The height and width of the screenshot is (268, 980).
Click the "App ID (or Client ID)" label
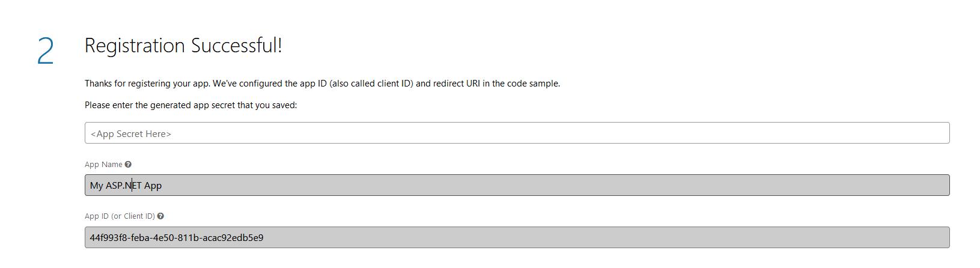pyautogui.click(x=120, y=216)
